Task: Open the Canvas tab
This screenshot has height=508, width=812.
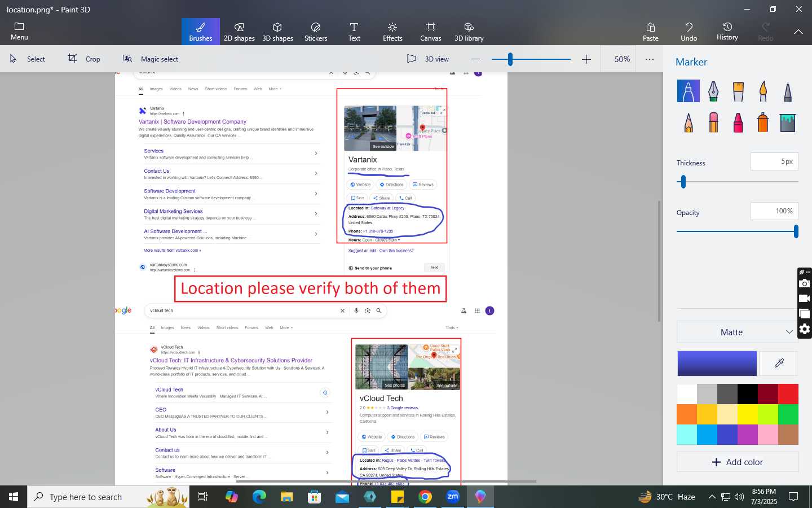Action: coord(431,32)
